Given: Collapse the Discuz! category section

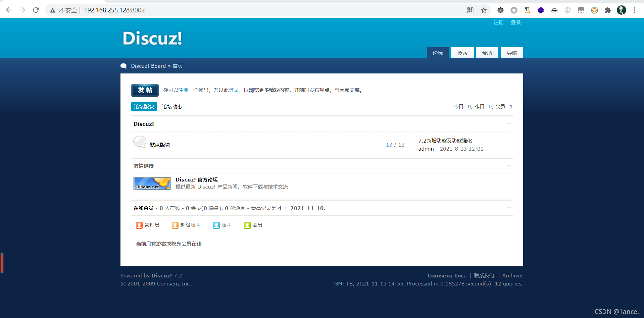Looking at the screenshot, I should [509, 124].
